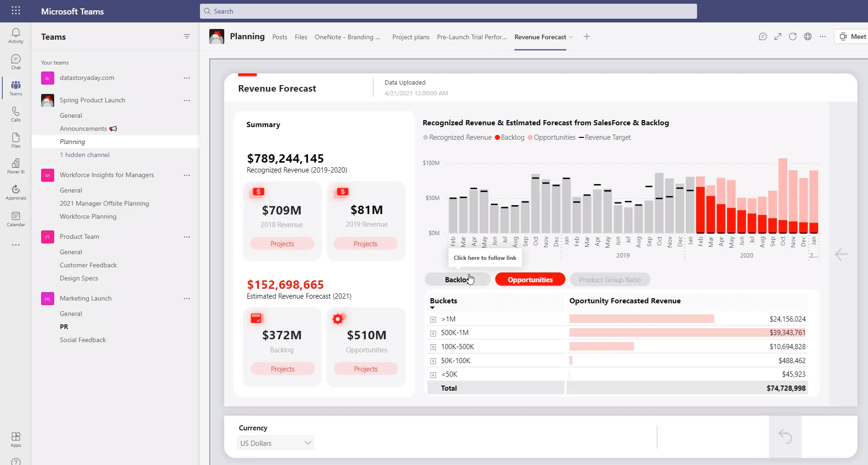The height and width of the screenshot is (465, 868).
Task: Open more options for Workforce Insights for Managers
Action: [x=187, y=175]
